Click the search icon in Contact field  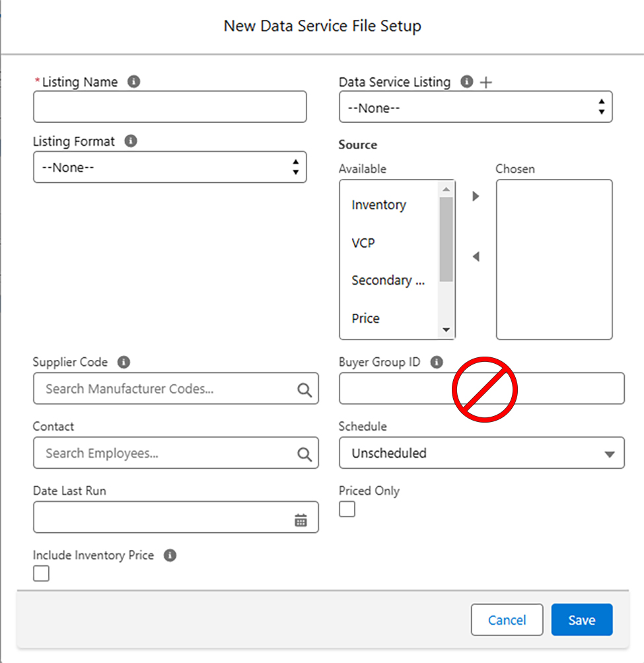click(x=304, y=454)
